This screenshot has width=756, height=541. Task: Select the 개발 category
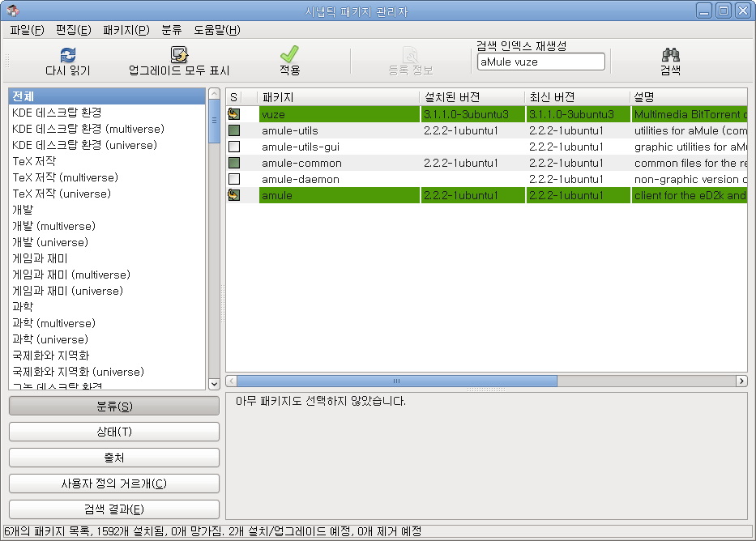click(x=107, y=210)
